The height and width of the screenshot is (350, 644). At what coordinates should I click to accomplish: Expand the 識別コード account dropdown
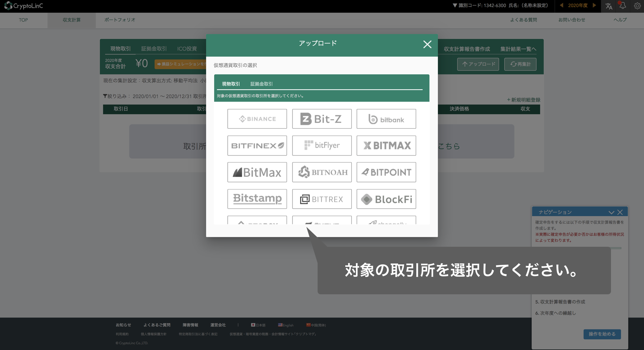(x=455, y=5)
